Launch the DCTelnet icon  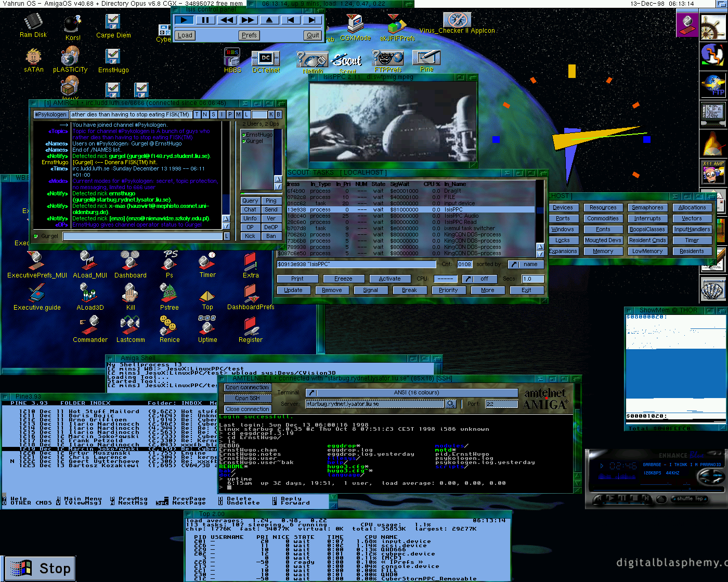266,62
